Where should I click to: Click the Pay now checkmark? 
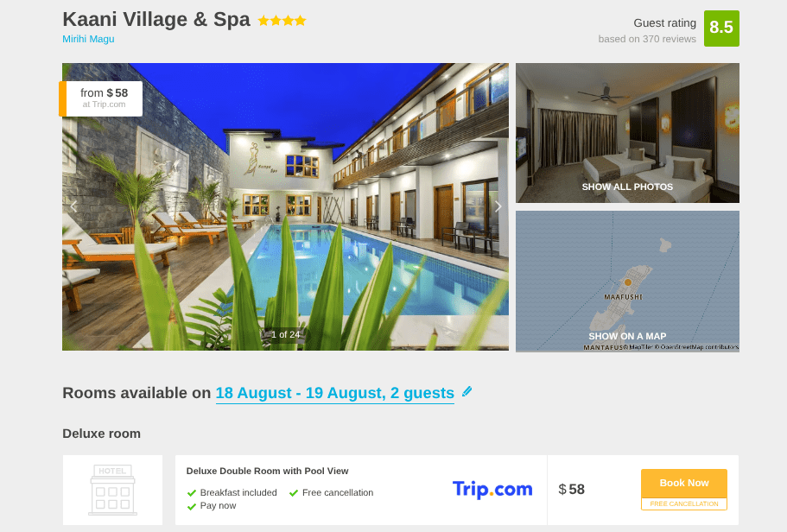(191, 506)
